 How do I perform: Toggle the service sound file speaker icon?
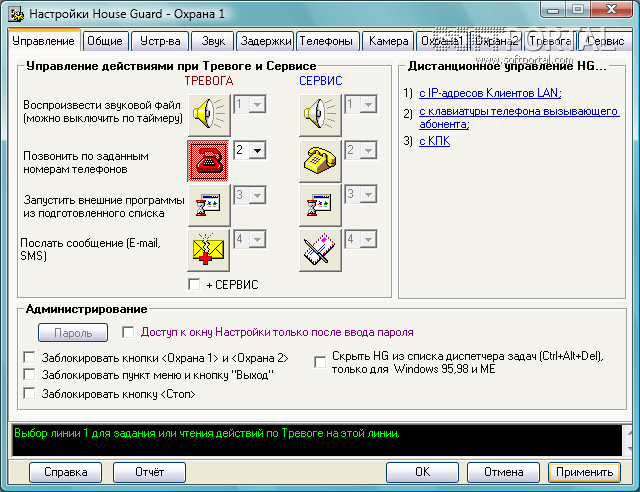320,116
